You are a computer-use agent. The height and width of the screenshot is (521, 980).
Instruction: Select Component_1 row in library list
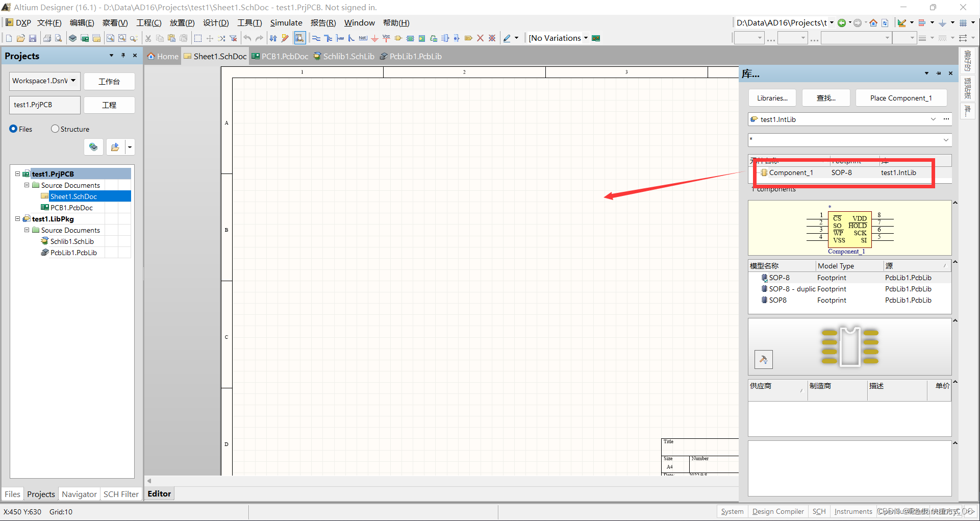click(x=849, y=172)
